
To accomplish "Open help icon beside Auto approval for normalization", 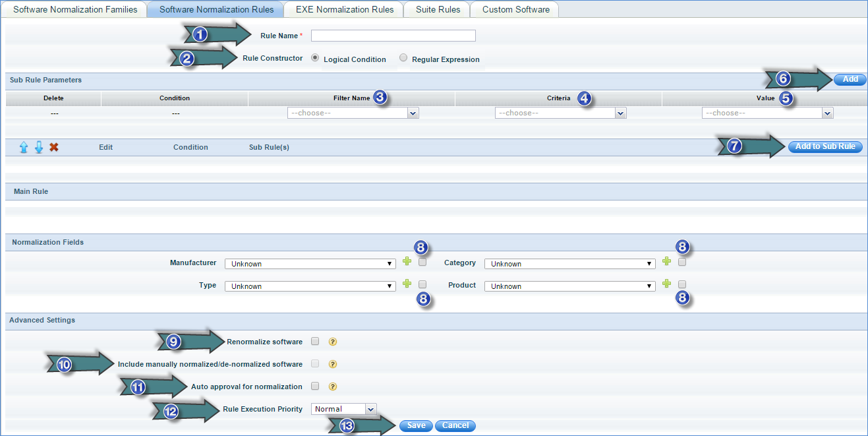I will click(333, 387).
